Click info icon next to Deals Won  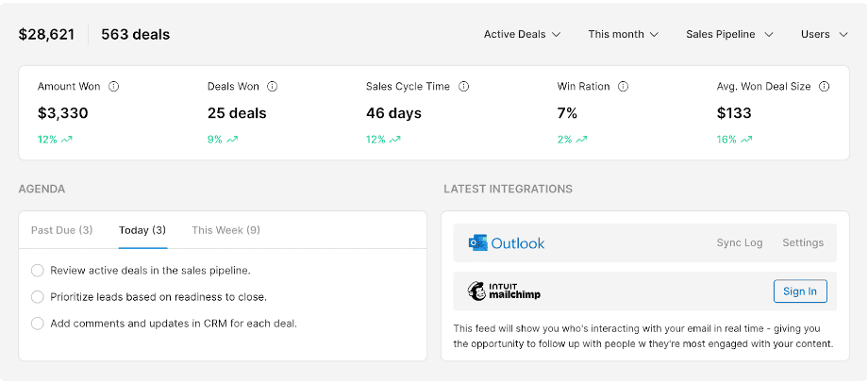[x=273, y=87]
